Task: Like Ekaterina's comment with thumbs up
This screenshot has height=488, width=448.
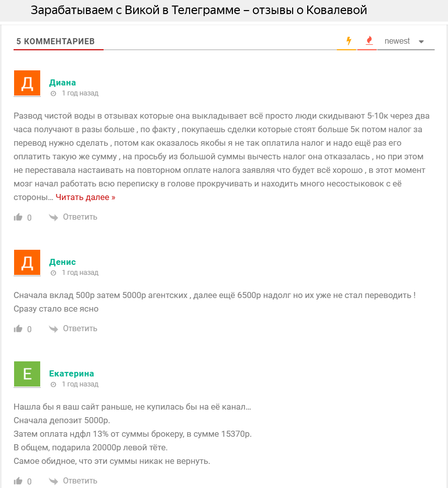Action: tap(19, 481)
